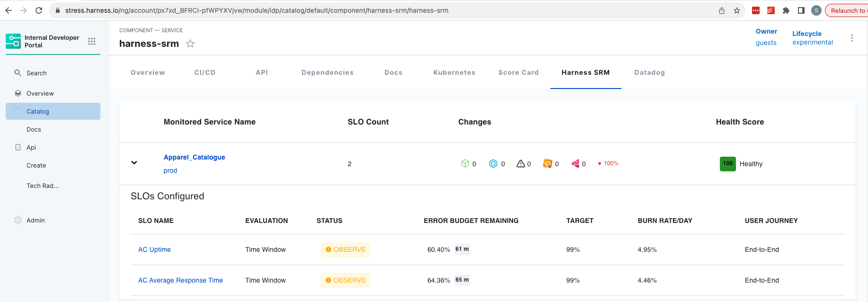Click the orange feature flag changes icon
Screen dimensions: 868x302
548,164
